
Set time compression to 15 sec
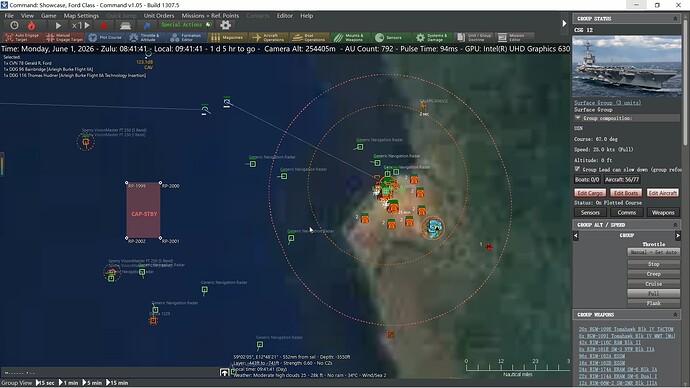pyautogui.click(x=45, y=383)
